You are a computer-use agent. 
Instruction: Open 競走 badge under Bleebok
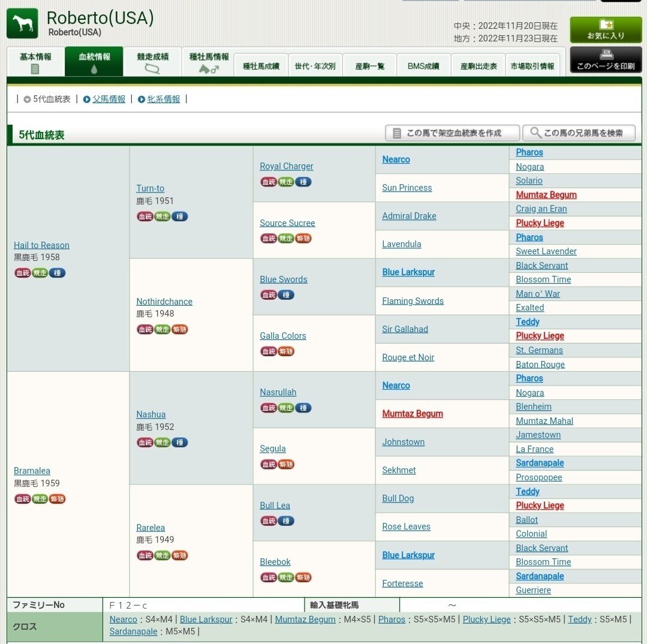[286, 577]
